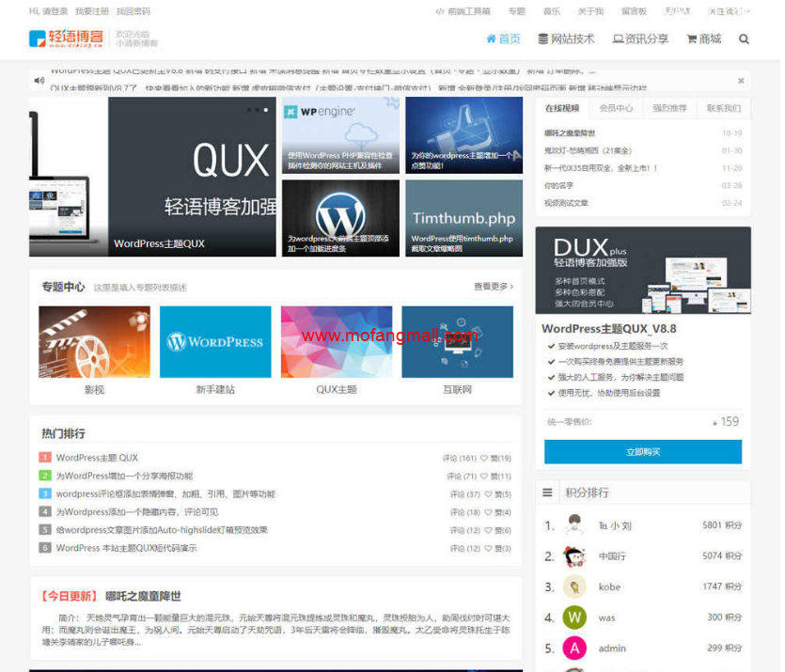The height and width of the screenshot is (672, 785).
Task: Click heart like icon on 赞(5) row
Action: [488, 494]
